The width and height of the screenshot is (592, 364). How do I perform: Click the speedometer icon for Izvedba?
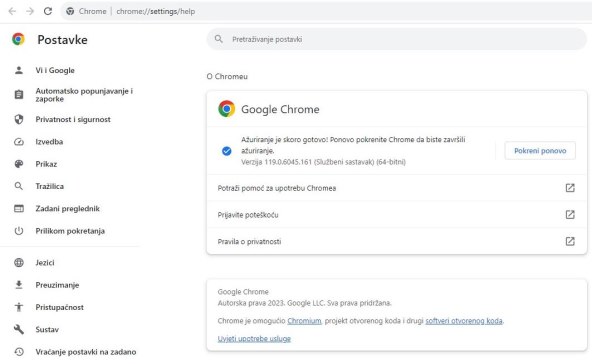19,142
